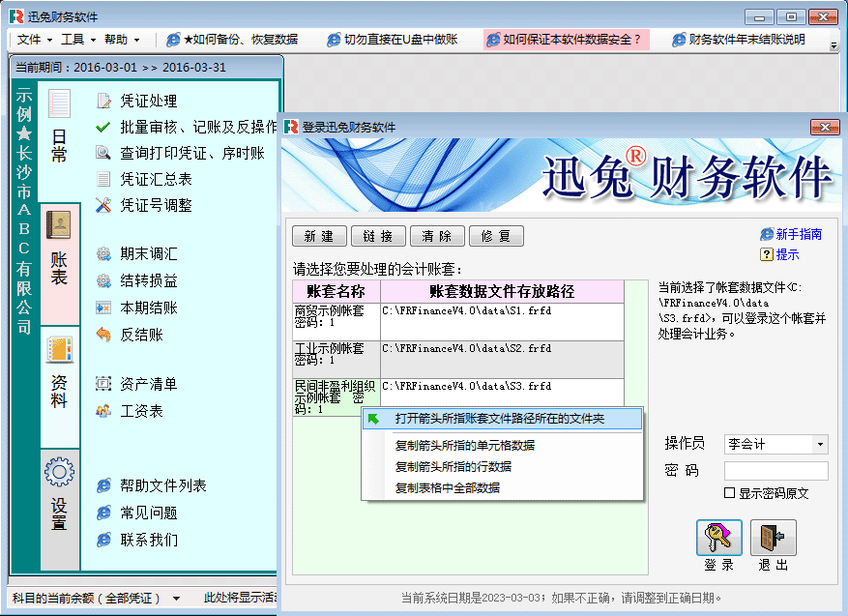Click the key icon 登录 button

pos(718,538)
